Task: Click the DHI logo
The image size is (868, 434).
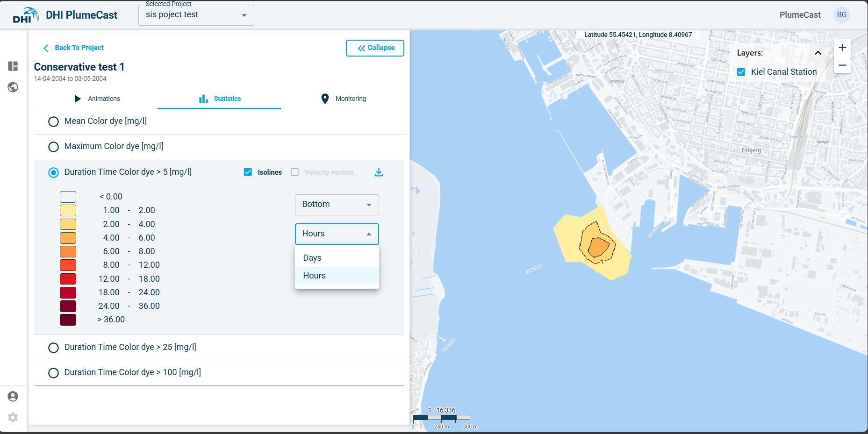Action: tap(25, 15)
